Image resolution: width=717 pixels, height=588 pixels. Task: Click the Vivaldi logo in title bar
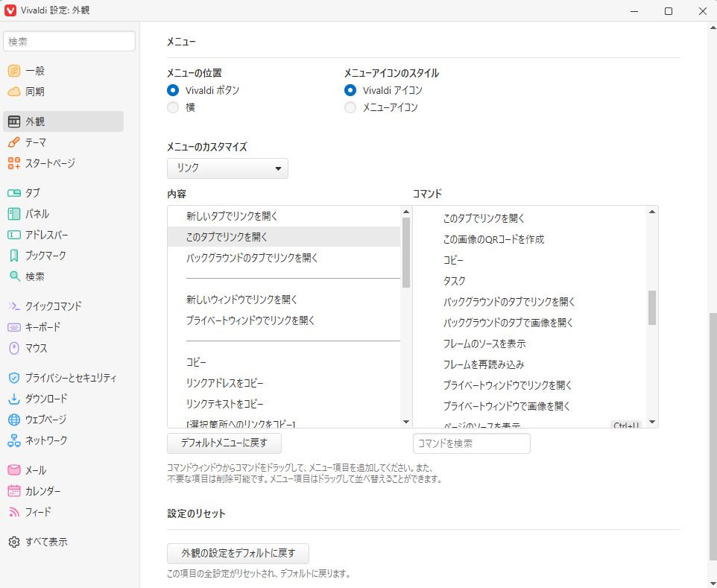[10, 10]
